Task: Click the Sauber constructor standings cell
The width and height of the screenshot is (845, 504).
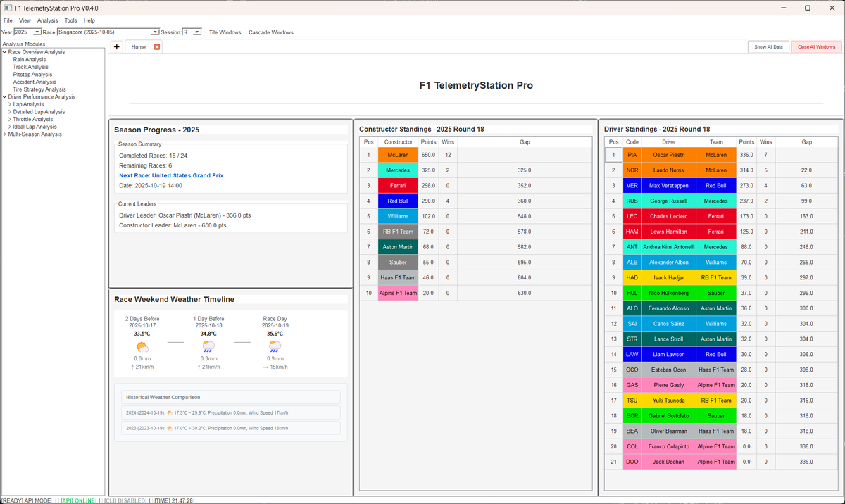Action: tap(399, 262)
